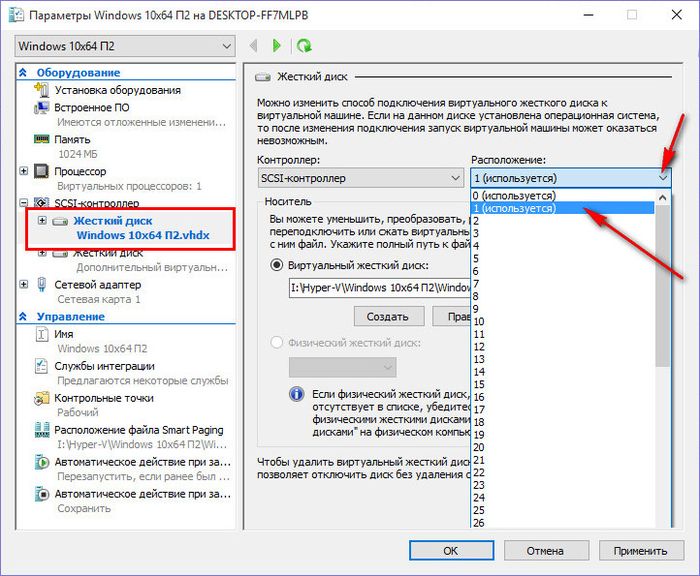This screenshot has width=700, height=576.
Task: Click the Network adapter (Сетевой адаптер) icon
Action: coord(42,284)
